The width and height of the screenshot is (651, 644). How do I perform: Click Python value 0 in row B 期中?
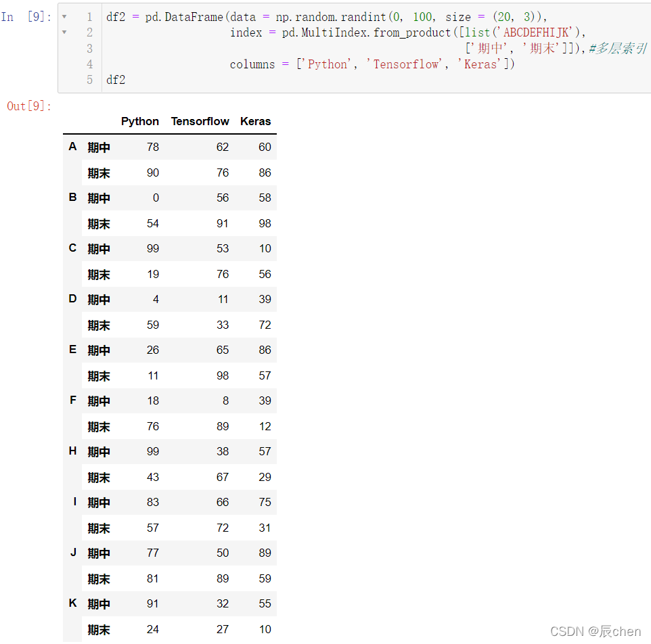[156, 198]
